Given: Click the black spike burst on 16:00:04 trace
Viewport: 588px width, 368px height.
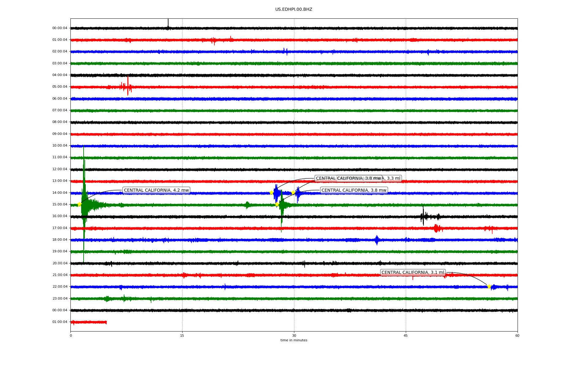Looking at the screenshot, I should pos(423,216).
